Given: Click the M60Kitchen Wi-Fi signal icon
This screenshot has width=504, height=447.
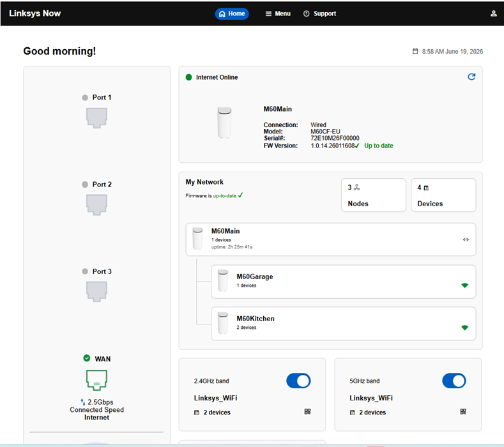Looking at the screenshot, I should coord(465,328).
